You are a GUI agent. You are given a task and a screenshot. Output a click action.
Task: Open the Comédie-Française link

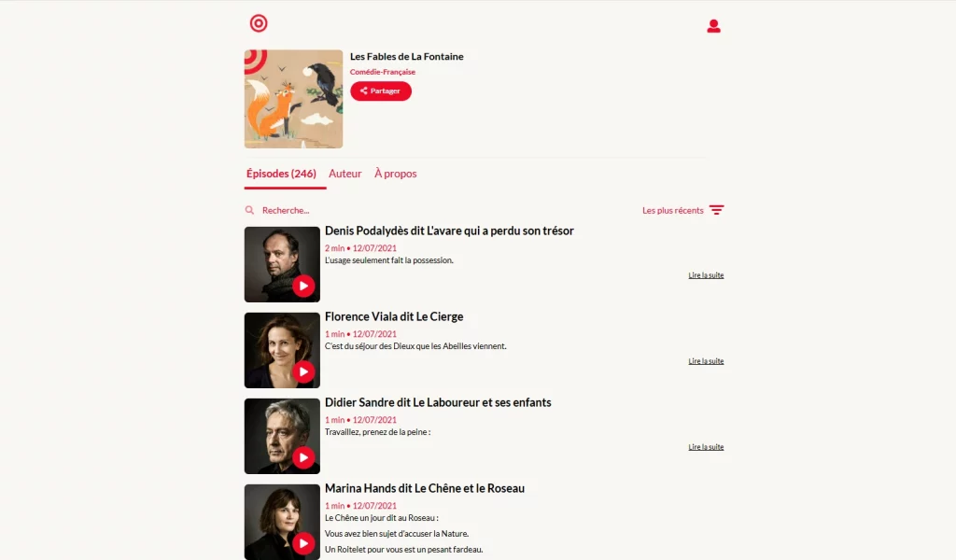(x=382, y=72)
